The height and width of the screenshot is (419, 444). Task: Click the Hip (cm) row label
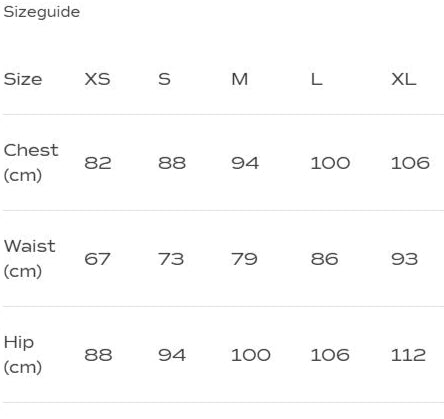[23, 355]
